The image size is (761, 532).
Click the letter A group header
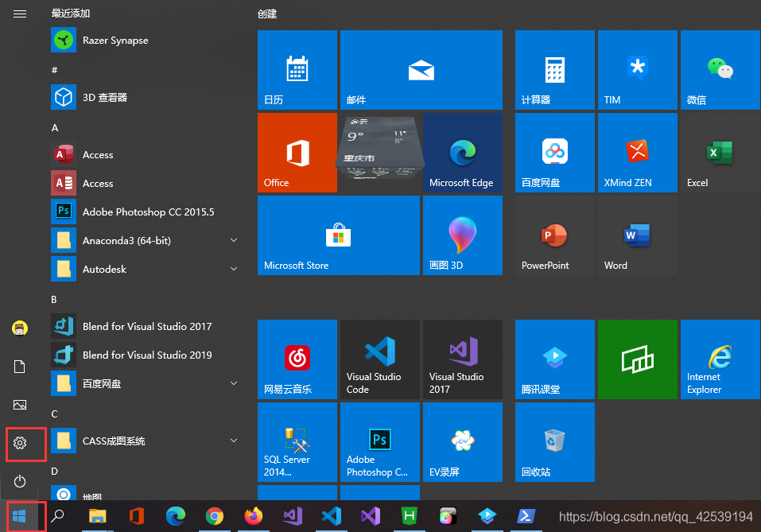pyautogui.click(x=55, y=128)
